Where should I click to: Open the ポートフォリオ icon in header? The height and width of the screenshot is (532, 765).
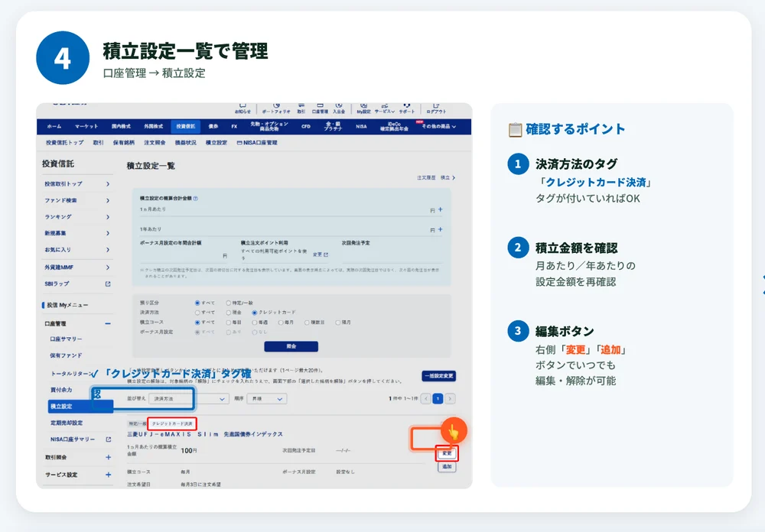tap(276, 109)
